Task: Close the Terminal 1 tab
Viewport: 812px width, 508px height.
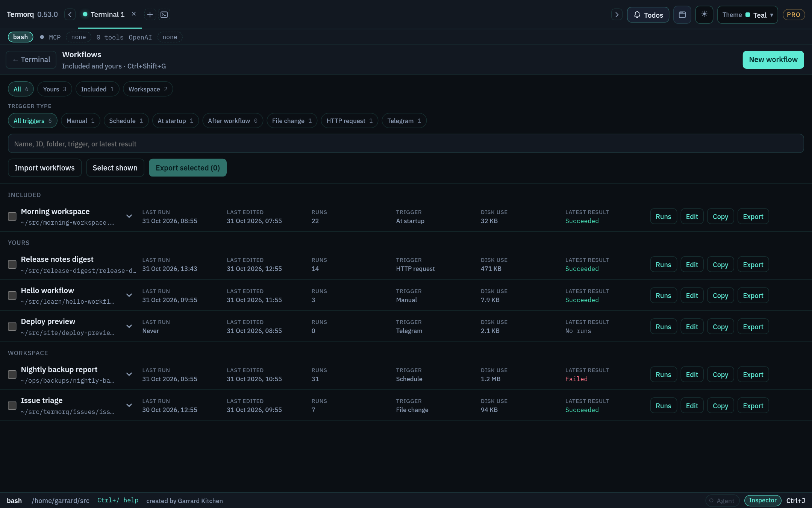Action: (133, 14)
